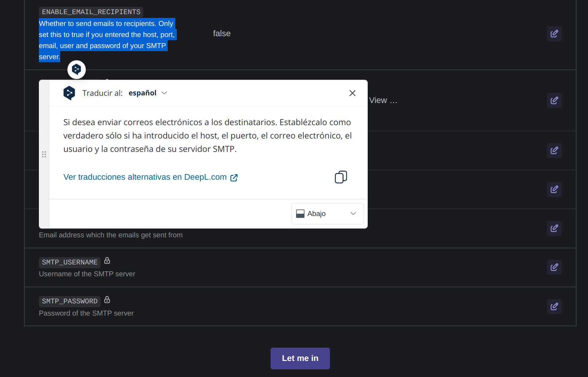Viewport: 588px width, 377px height.
Task: Click the SMTP_PASSWORD lock icon
Action: click(107, 300)
